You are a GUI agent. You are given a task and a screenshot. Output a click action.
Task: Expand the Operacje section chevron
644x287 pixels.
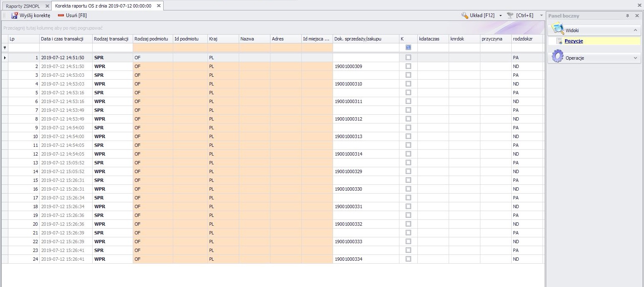(635, 58)
